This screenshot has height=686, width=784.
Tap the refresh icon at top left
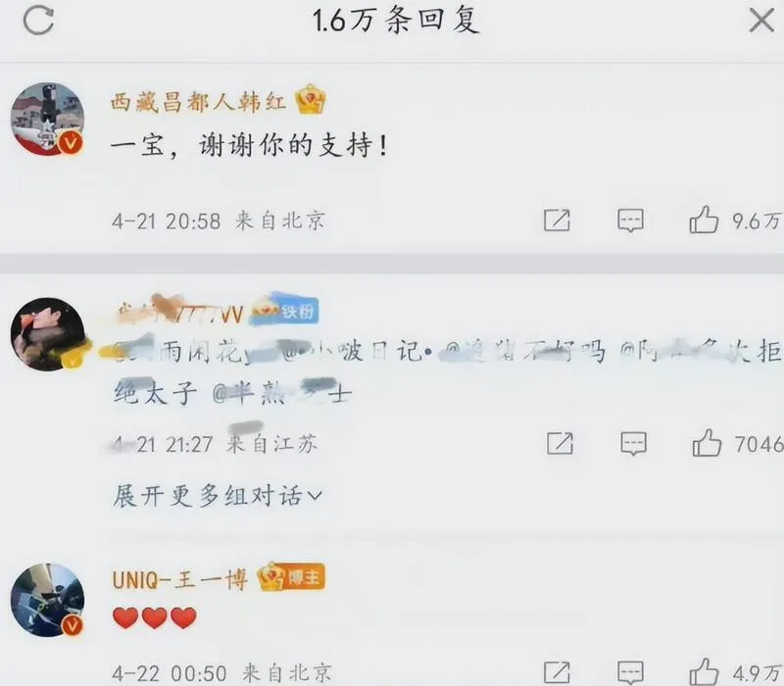[x=38, y=21]
